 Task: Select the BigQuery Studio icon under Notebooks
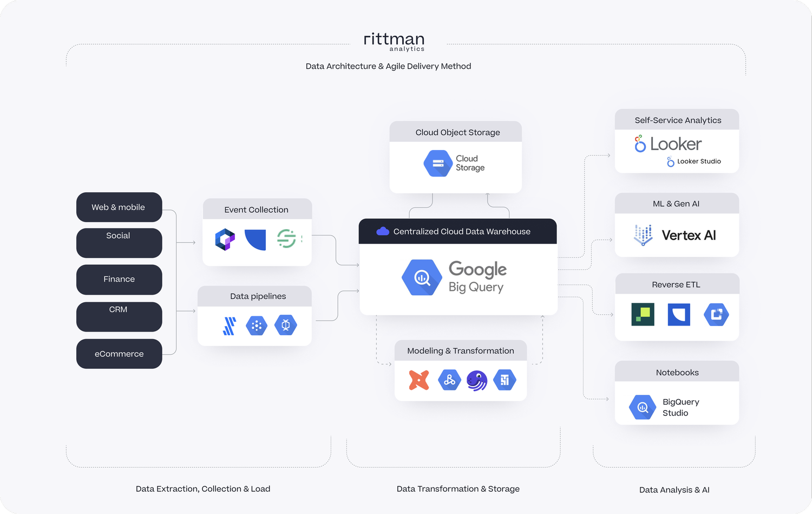coord(642,407)
